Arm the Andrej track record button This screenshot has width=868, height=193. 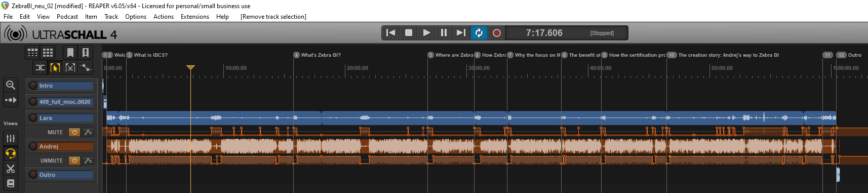pos(33,146)
